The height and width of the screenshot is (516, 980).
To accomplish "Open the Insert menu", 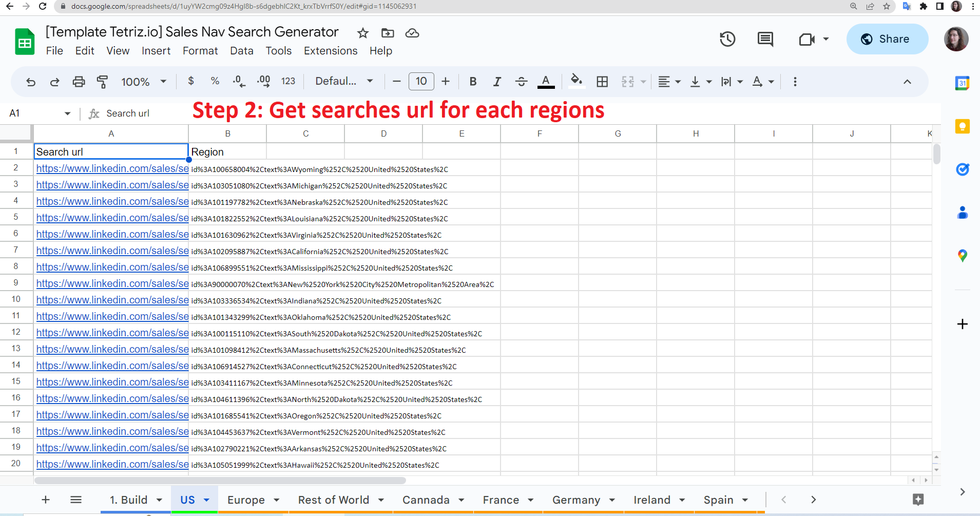I will (156, 51).
